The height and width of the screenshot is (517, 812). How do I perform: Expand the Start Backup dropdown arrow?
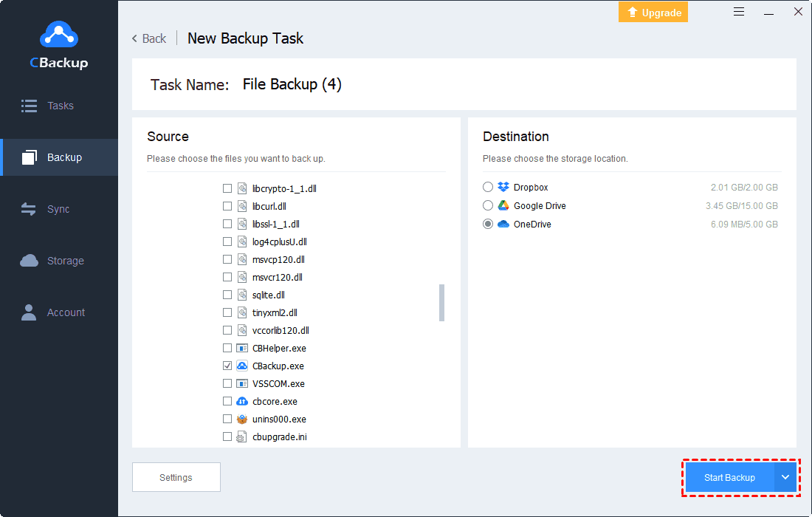pyautogui.click(x=785, y=478)
